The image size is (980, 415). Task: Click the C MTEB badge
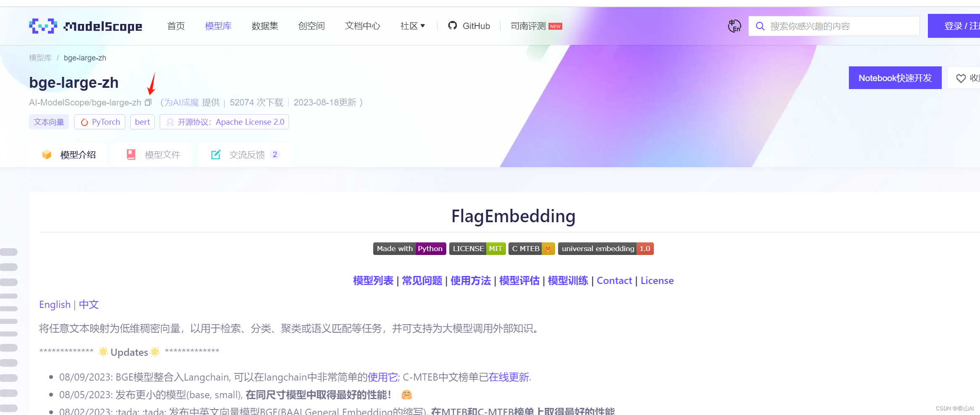pyautogui.click(x=532, y=249)
